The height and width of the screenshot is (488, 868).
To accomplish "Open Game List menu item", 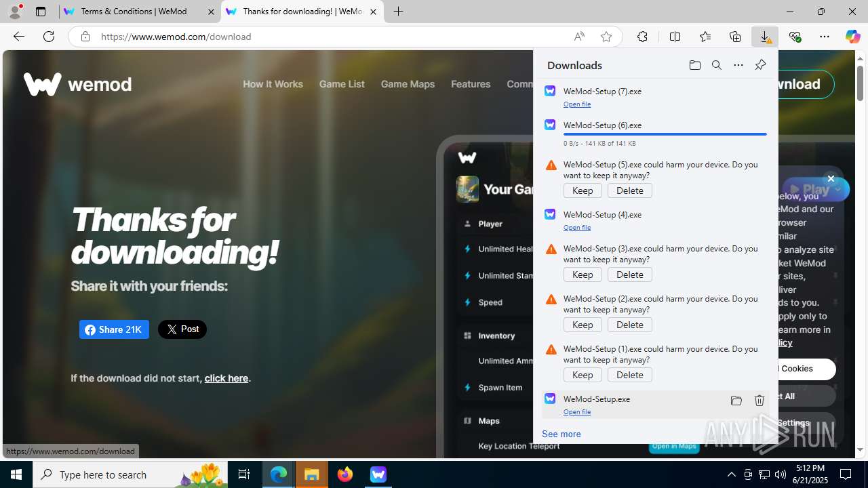I will click(x=342, y=84).
